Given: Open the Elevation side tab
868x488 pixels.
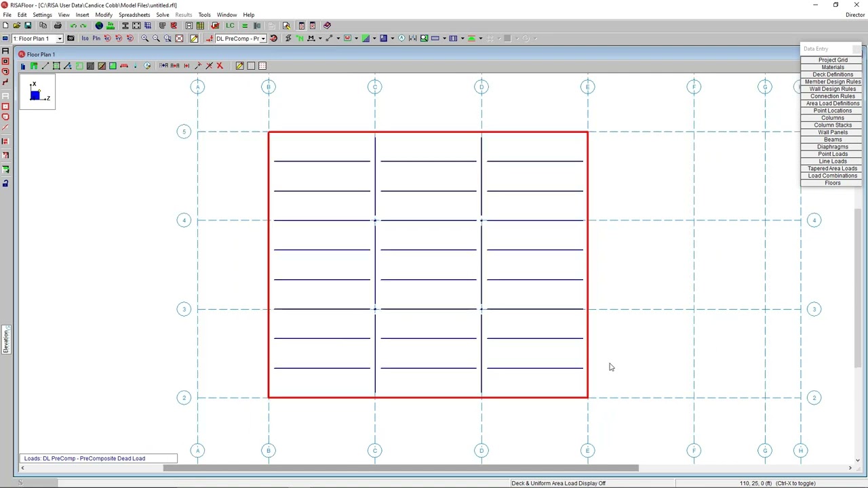Looking at the screenshot, I should coord(6,339).
